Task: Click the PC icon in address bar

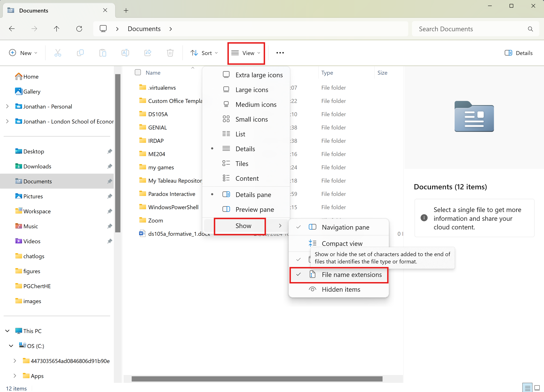Action: point(103,29)
